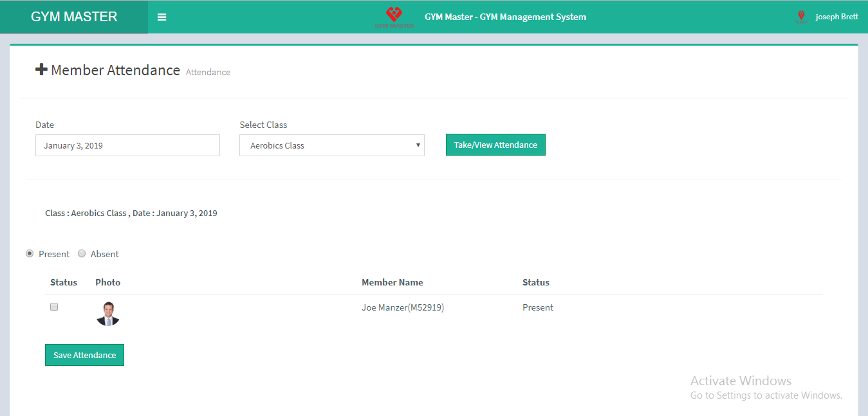The width and height of the screenshot is (868, 416).
Task: Click the red heart GYM Master logo
Action: pos(394,16)
